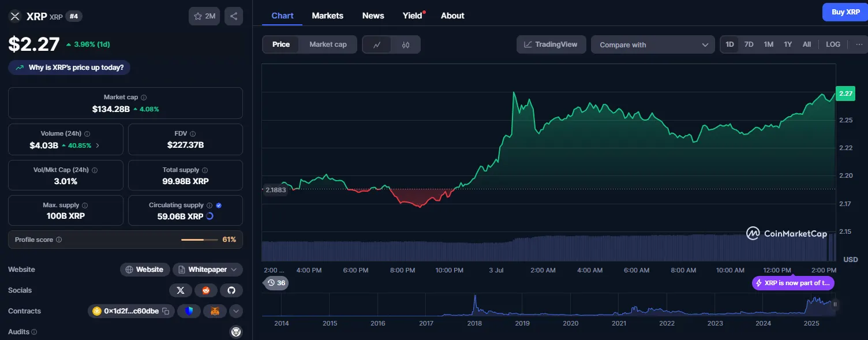Click the Buy XRP button
The width and height of the screenshot is (868, 340).
click(845, 12)
